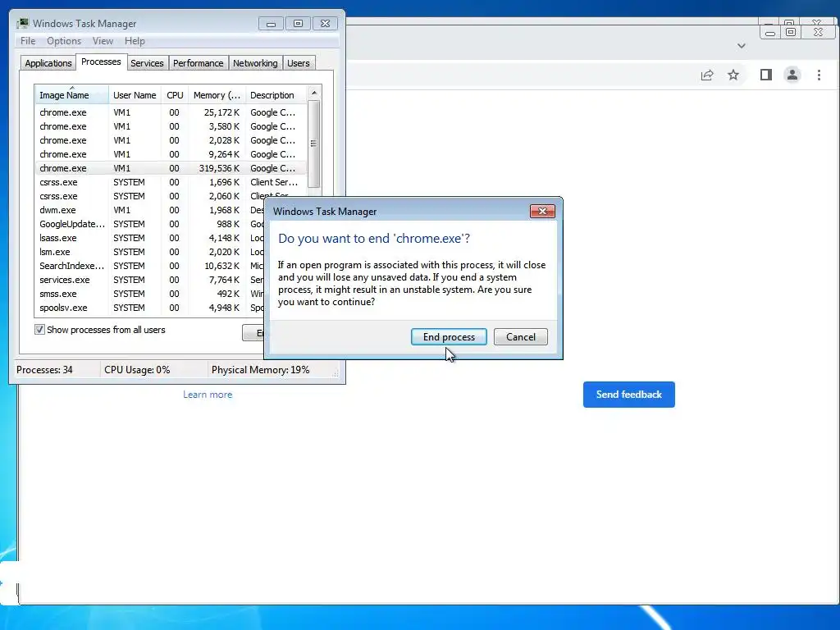The height and width of the screenshot is (630, 840).
Task: Select chrome.exe row using 3,580 K
Action: click(171, 126)
